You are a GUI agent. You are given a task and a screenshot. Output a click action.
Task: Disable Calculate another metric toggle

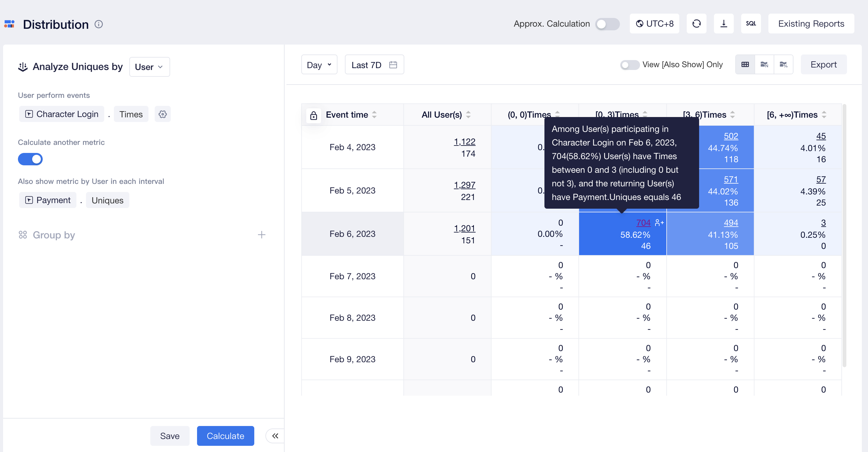click(x=30, y=159)
